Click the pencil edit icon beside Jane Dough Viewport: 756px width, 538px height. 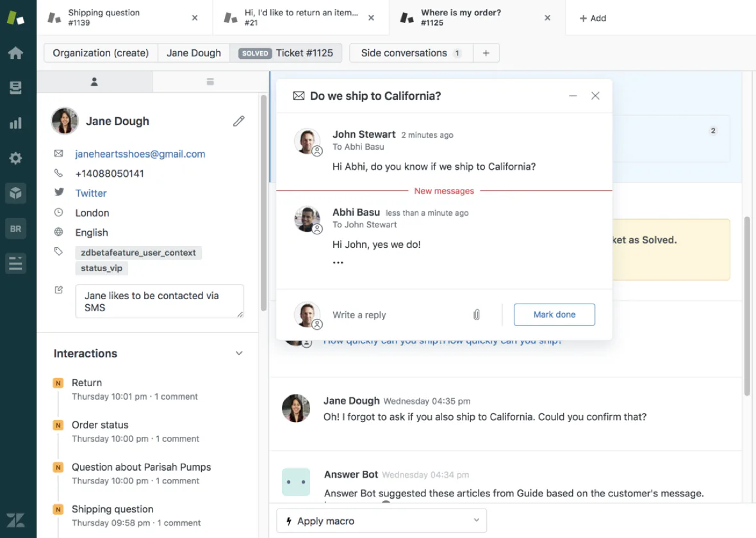click(239, 121)
